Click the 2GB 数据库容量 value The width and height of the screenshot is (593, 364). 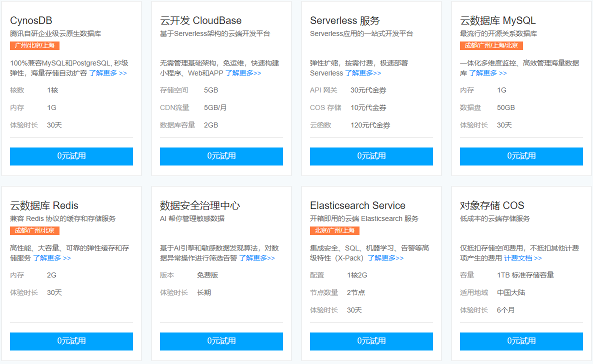(211, 125)
